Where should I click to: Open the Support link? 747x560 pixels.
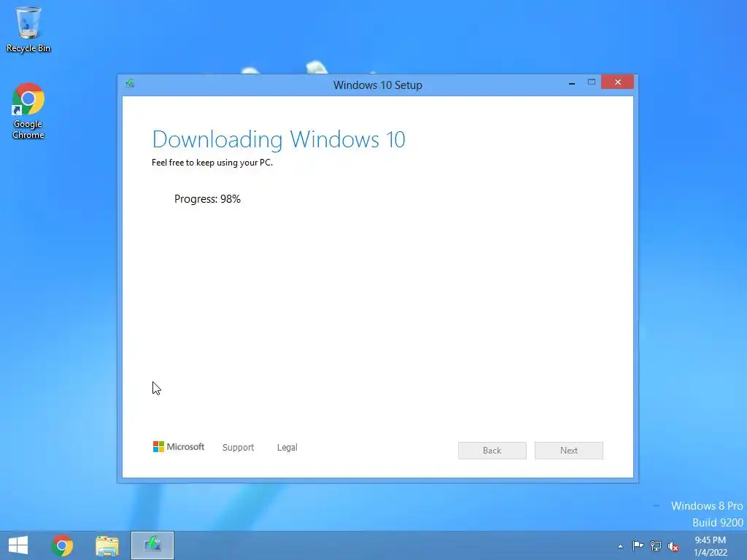pos(239,447)
